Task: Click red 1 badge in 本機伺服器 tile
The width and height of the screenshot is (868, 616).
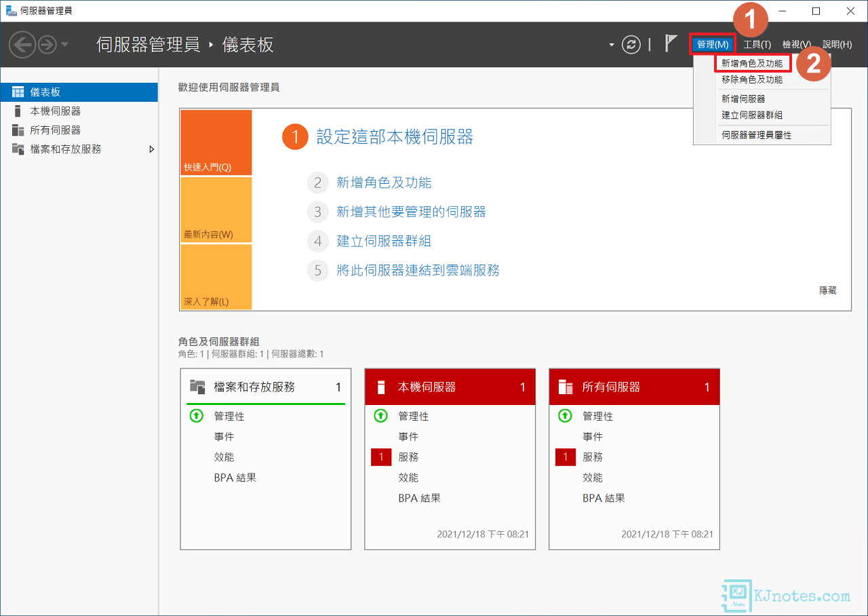Action: [381, 457]
